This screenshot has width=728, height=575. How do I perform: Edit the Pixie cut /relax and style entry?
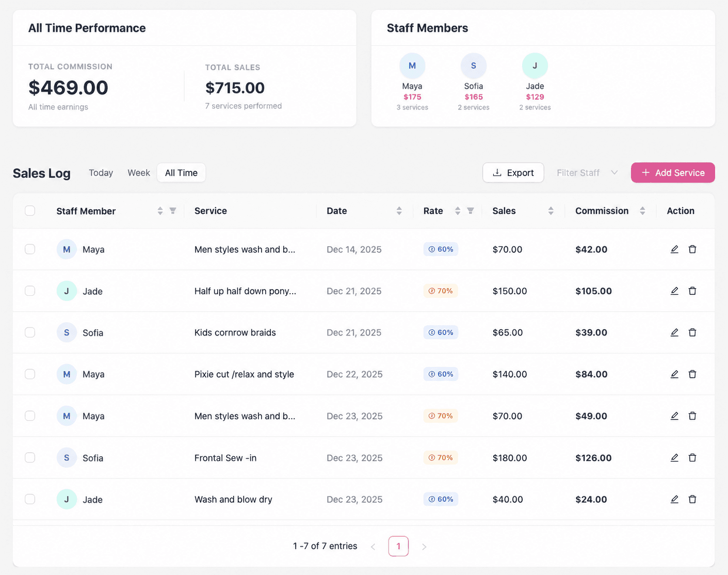coord(674,374)
